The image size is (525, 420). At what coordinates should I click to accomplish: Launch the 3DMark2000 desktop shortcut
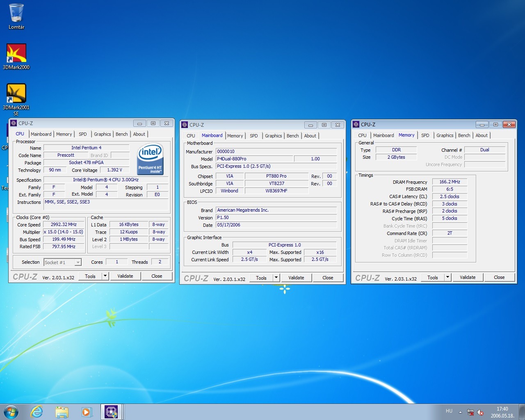[x=16, y=54]
